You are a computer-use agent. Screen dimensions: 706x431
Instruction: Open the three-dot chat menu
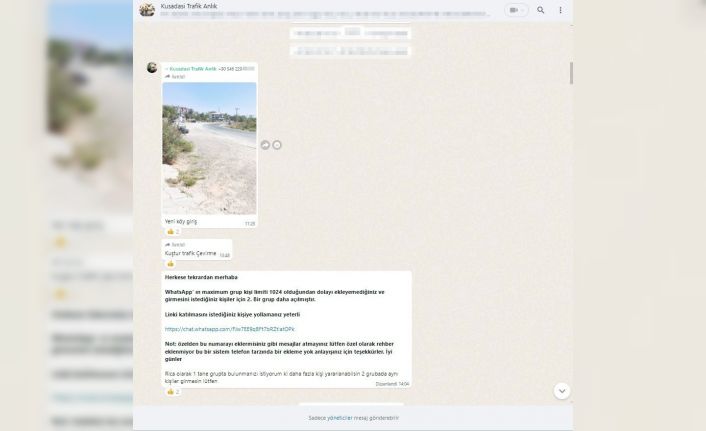560,10
